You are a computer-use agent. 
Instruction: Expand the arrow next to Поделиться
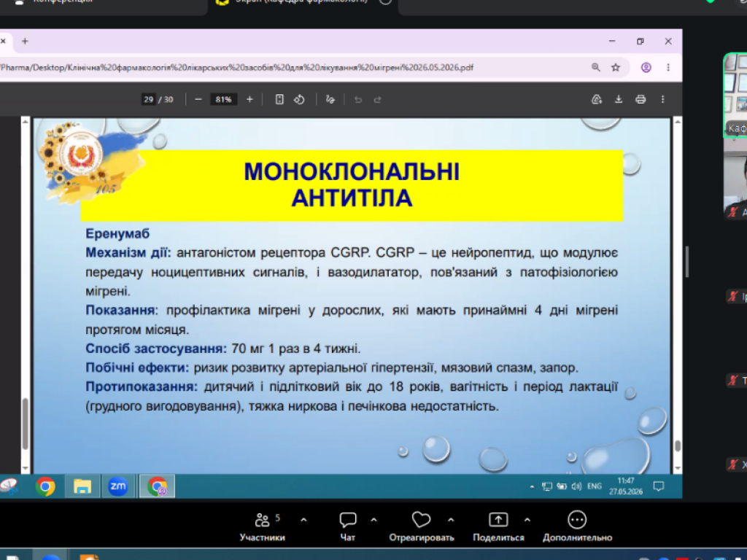[527, 520]
